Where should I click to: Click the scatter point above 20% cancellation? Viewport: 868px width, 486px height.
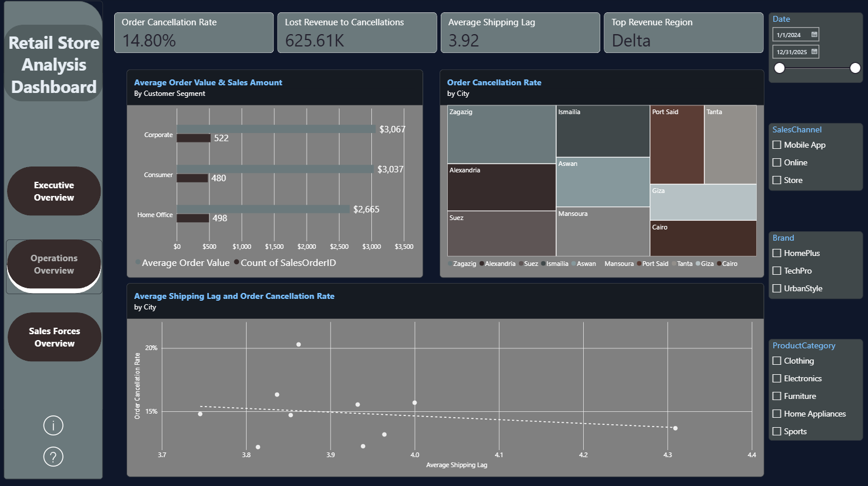298,344
